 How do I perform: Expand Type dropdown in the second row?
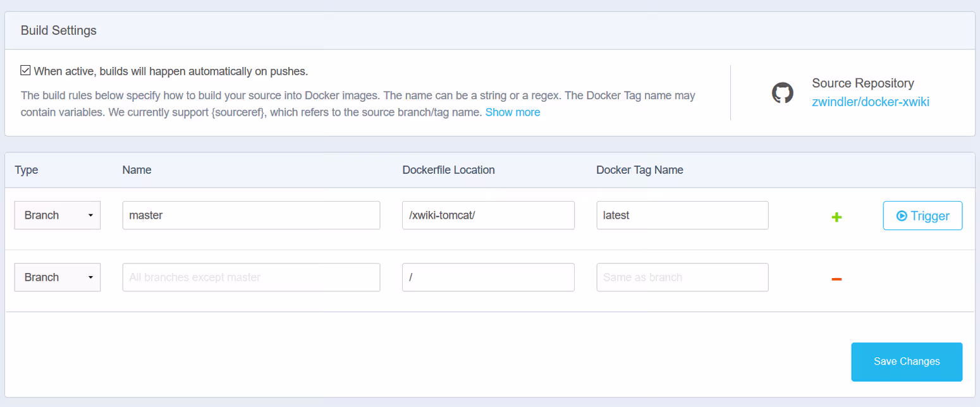(x=58, y=277)
